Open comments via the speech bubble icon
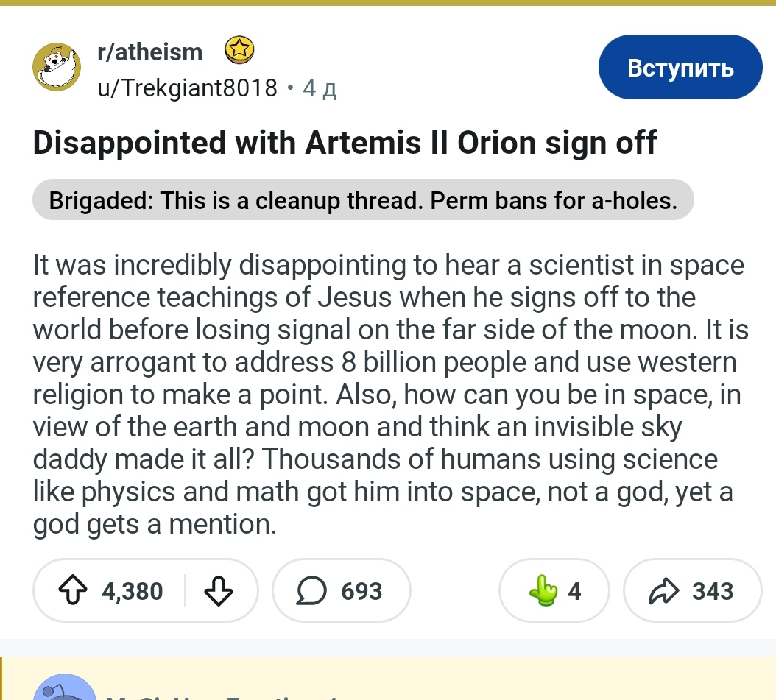The image size is (776, 700). [x=311, y=590]
